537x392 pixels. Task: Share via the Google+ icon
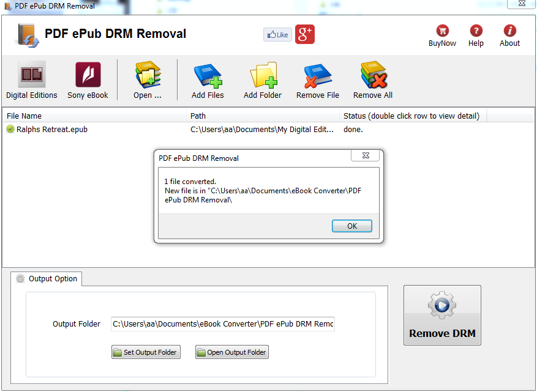[304, 34]
